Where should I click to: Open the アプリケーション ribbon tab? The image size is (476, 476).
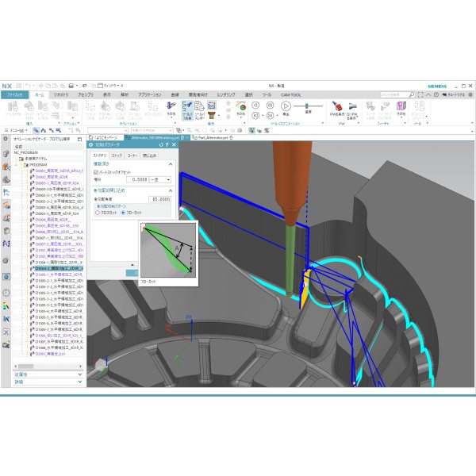[150, 95]
